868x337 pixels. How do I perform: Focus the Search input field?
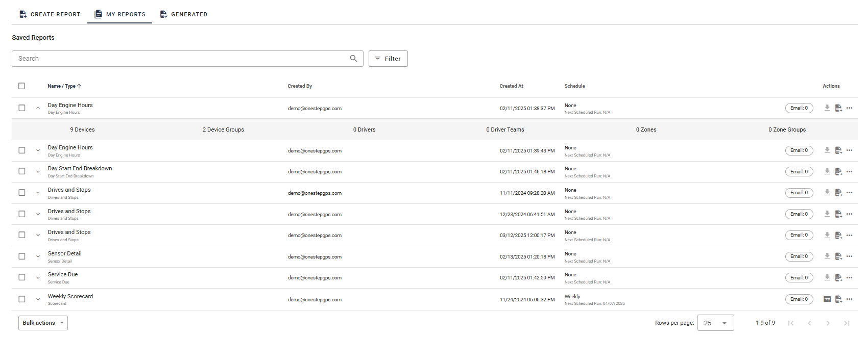(x=179, y=59)
